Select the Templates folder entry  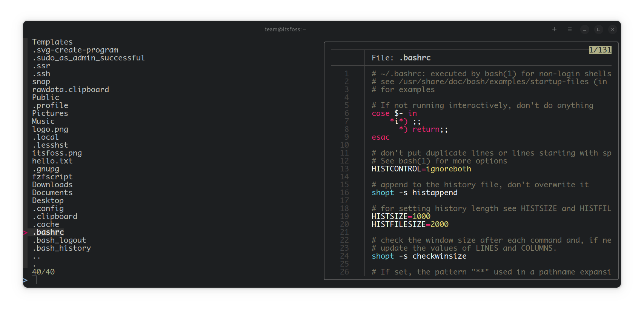coord(52,42)
